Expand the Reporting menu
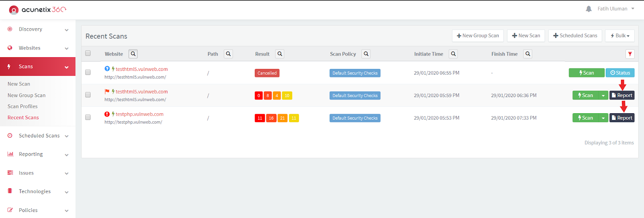The width and height of the screenshot is (644, 218). click(66, 155)
